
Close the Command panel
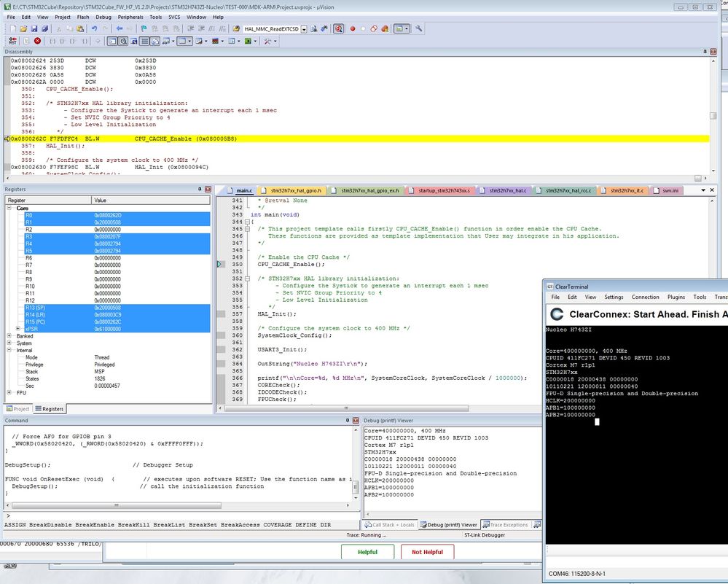356,421
